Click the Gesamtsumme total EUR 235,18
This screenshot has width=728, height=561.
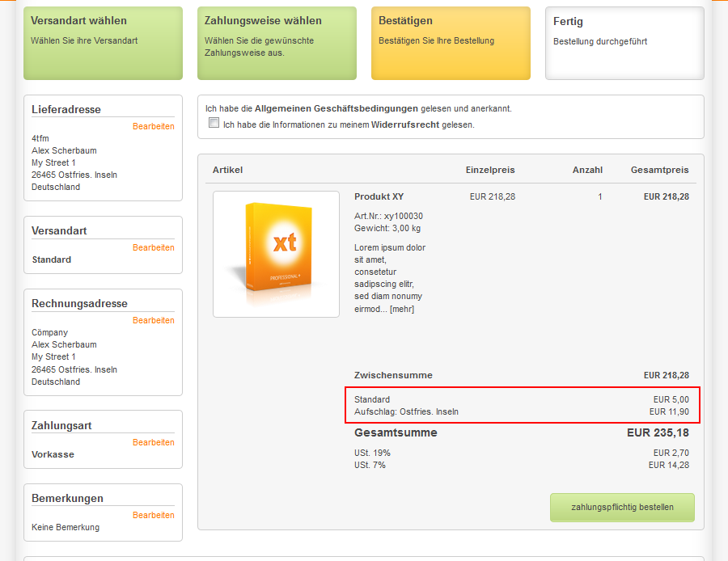pyautogui.click(x=658, y=433)
